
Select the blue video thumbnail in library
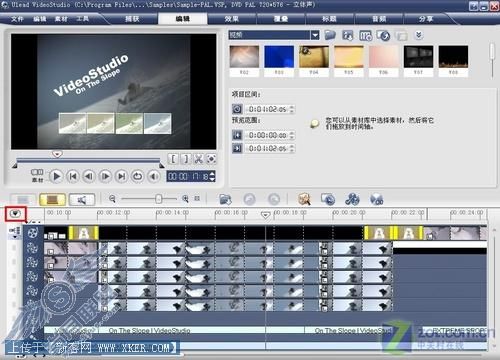(279, 57)
